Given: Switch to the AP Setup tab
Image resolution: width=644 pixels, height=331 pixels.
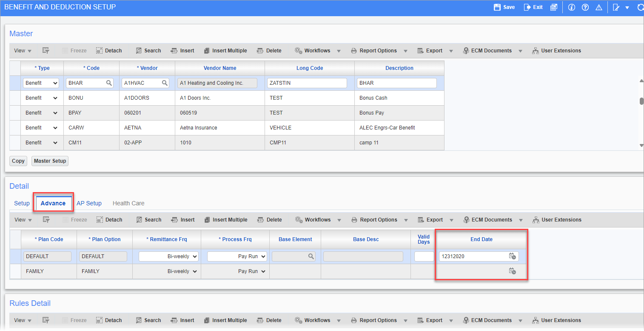Looking at the screenshot, I should 89,203.
